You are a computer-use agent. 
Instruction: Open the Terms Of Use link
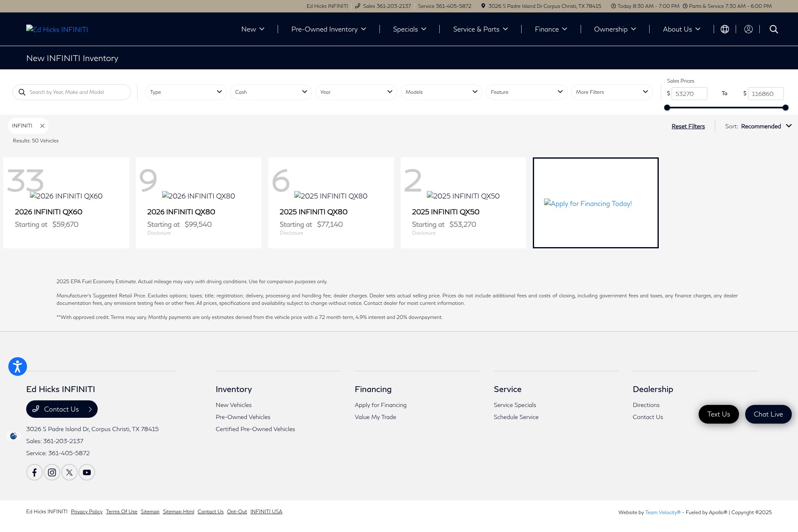click(122, 512)
